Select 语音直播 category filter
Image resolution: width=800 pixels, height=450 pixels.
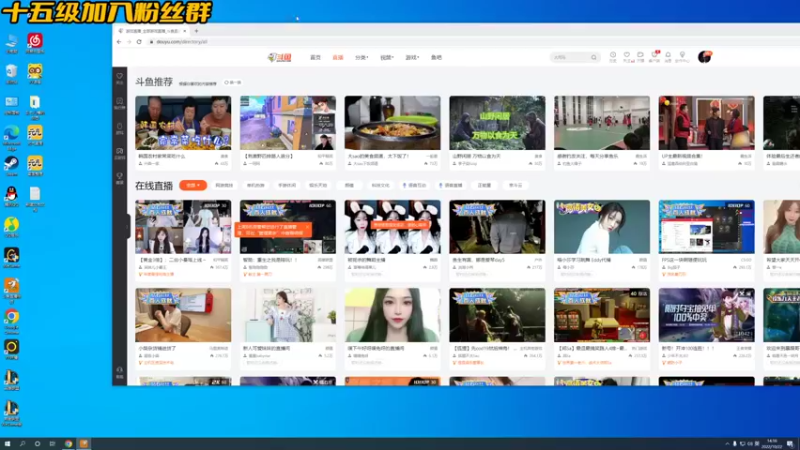pyautogui.click(x=451, y=185)
